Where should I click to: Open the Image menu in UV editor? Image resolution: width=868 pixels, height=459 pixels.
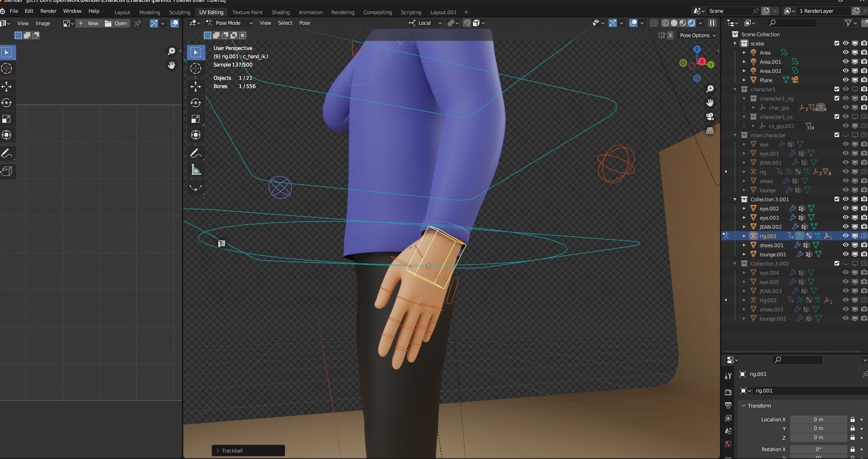[x=43, y=23]
